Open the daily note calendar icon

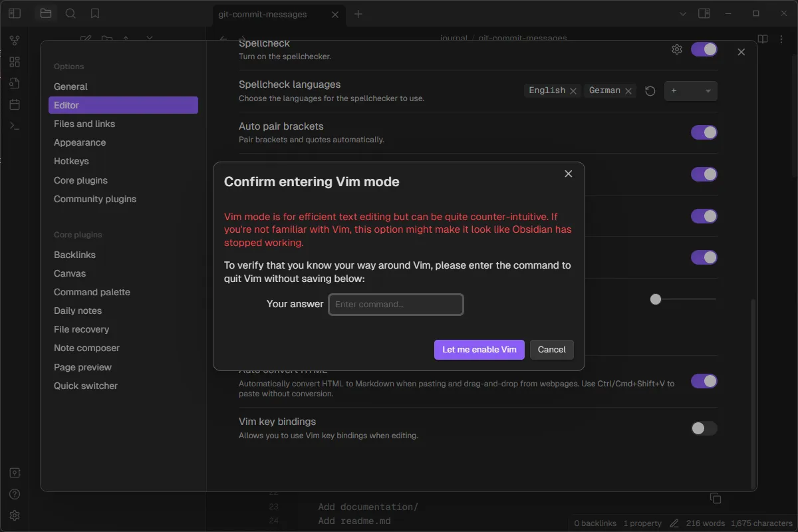(15, 104)
